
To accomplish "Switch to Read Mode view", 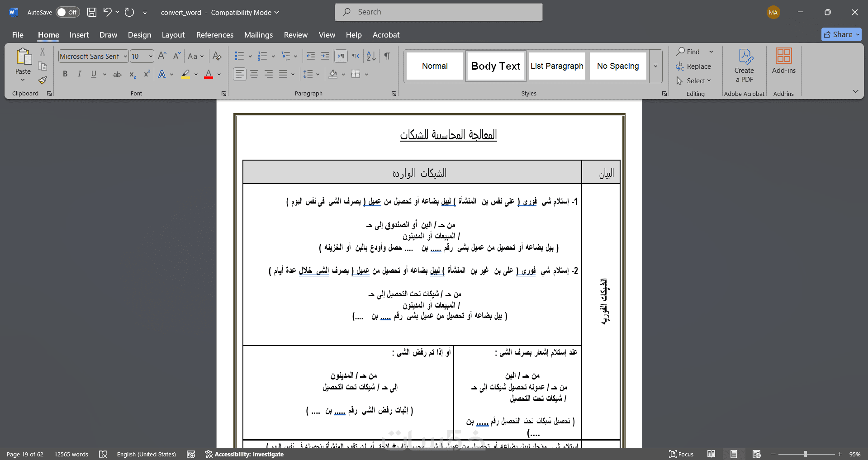I will [x=711, y=454].
